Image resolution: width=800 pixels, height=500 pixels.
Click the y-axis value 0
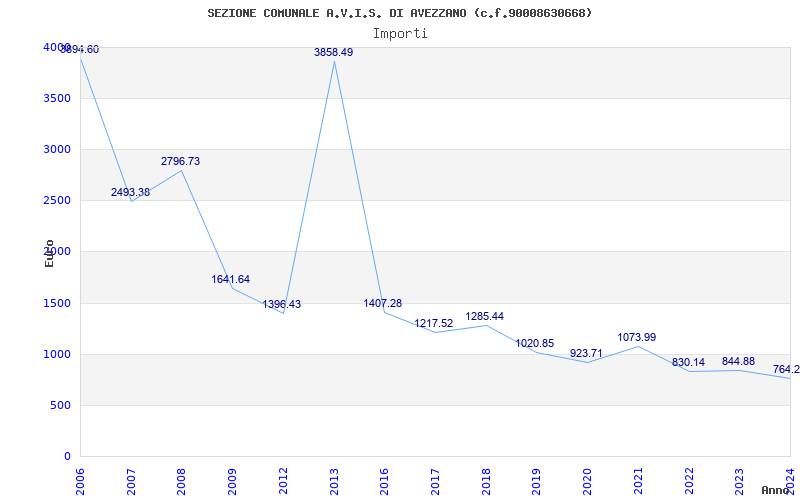tap(67, 456)
